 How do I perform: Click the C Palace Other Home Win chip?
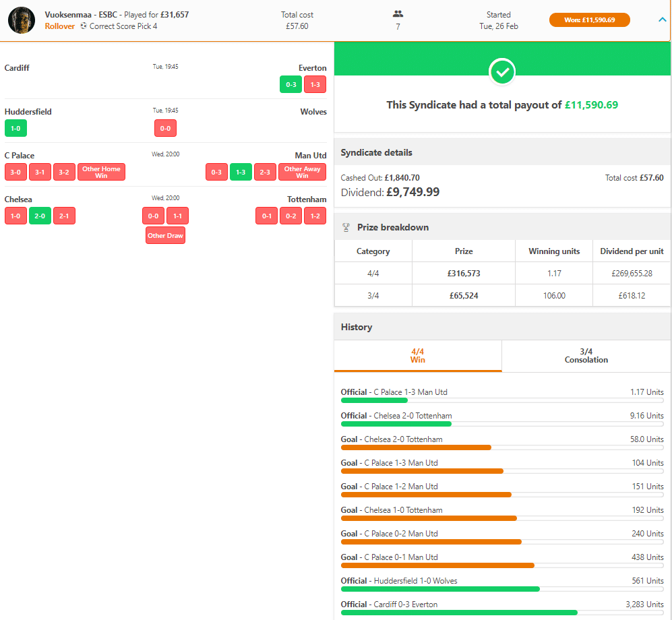tap(101, 172)
